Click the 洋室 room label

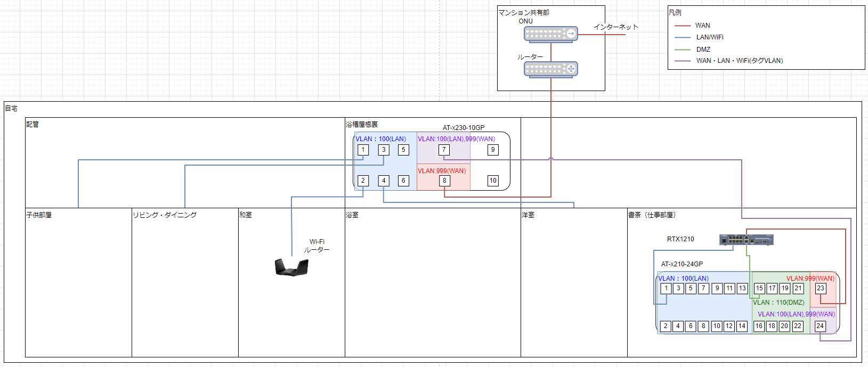click(528, 215)
